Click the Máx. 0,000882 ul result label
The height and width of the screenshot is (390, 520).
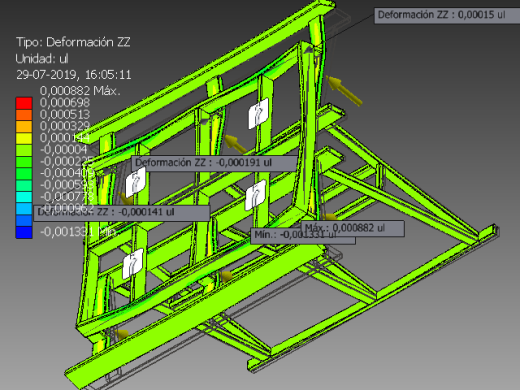[x=353, y=228]
